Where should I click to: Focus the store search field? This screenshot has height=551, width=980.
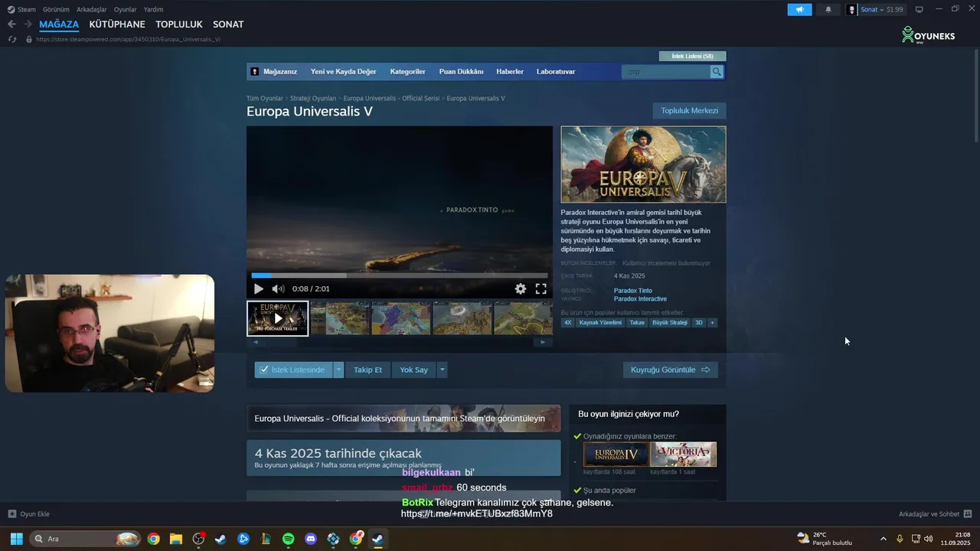[x=666, y=72]
